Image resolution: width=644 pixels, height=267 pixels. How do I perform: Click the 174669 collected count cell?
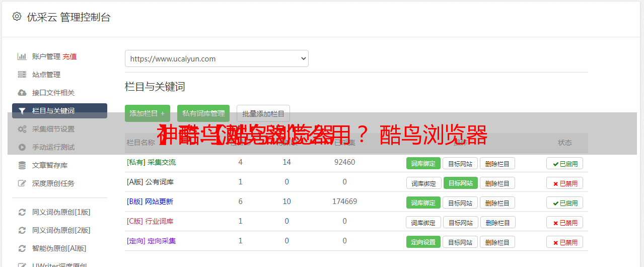coord(344,202)
